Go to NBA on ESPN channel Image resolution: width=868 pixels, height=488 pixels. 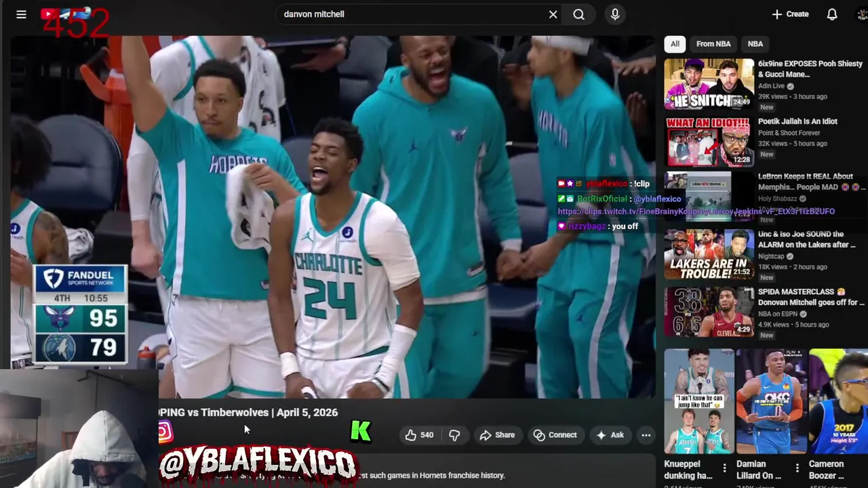click(x=779, y=314)
